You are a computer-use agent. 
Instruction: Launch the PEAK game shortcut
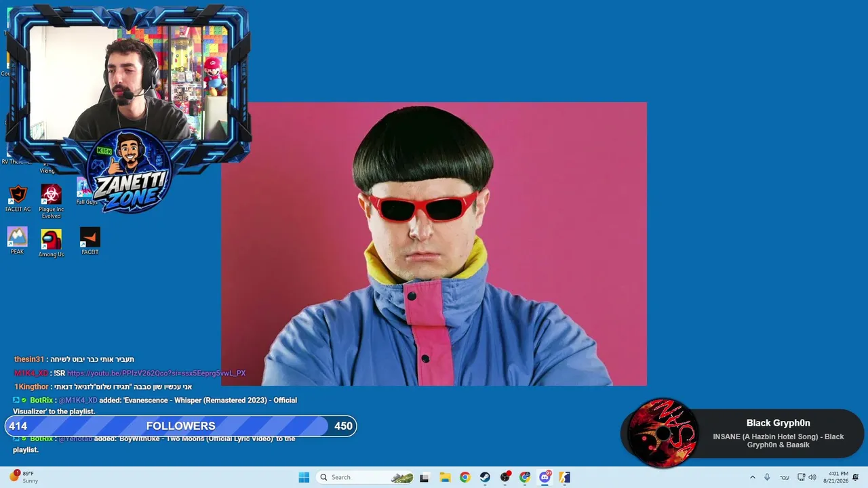point(17,241)
